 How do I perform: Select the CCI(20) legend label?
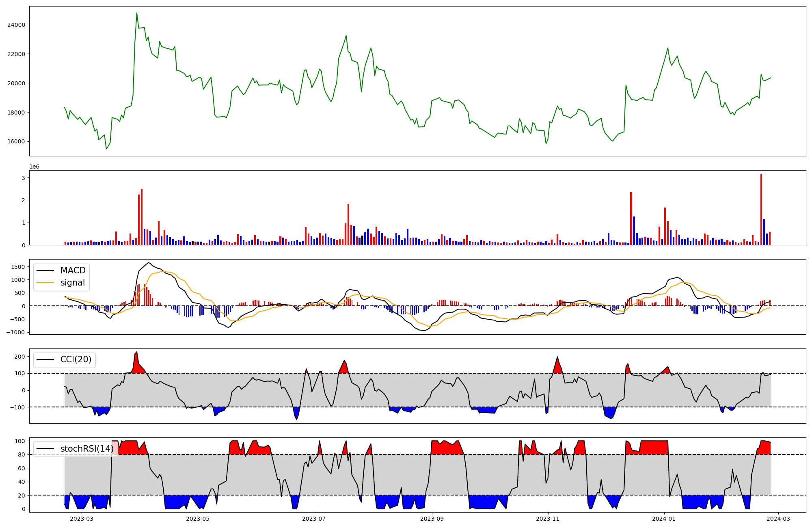76,359
